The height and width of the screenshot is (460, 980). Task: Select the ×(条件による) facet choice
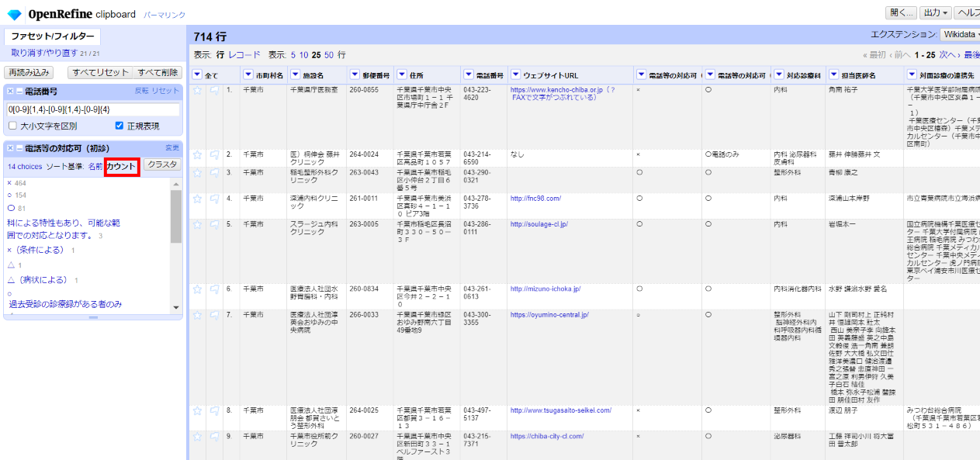pos(37,250)
